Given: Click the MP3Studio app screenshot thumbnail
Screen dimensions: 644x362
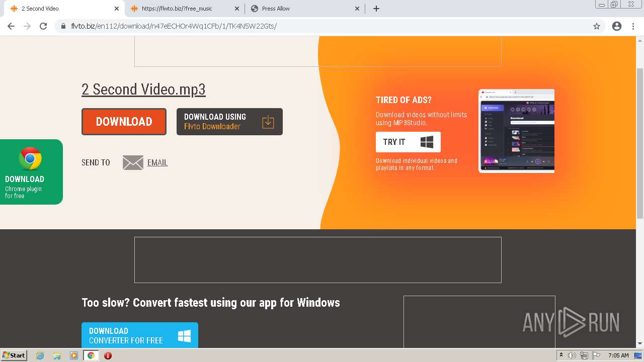Looking at the screenshot, I should click(516, 131).
